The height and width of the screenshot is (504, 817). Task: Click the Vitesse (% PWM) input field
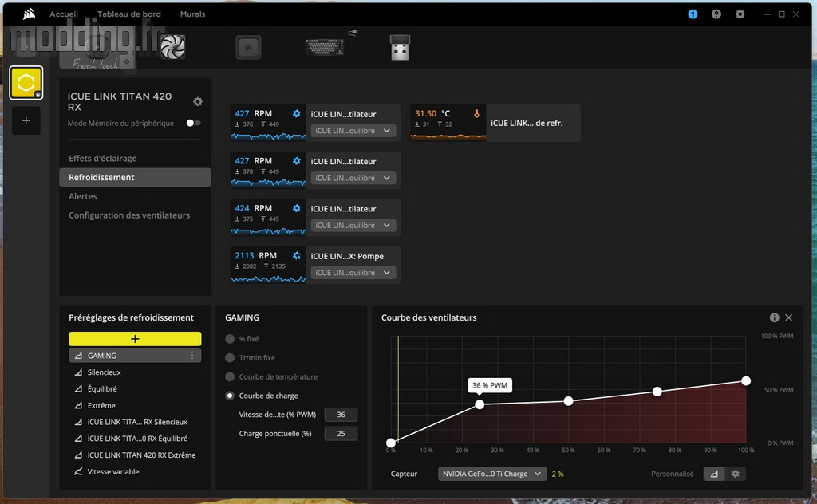[341, 415]
